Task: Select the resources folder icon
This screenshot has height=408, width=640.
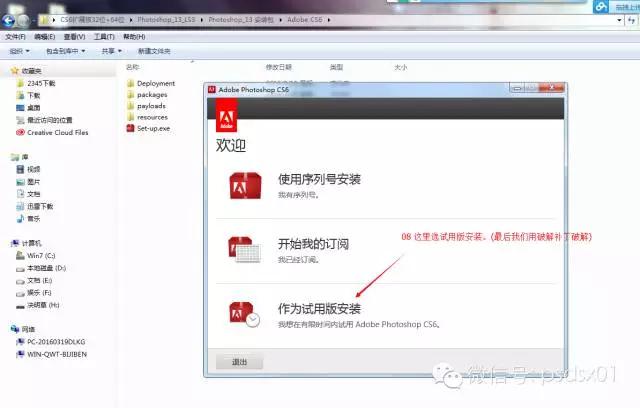Action: [x=131, y=117]
